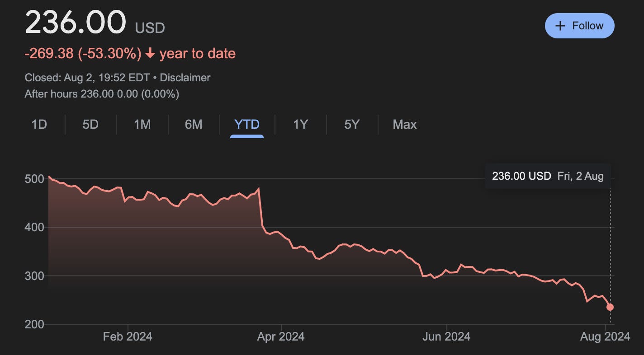Open the Max chart view
The height and width of the screenshot is (355, 644).
tap(404, 125)
